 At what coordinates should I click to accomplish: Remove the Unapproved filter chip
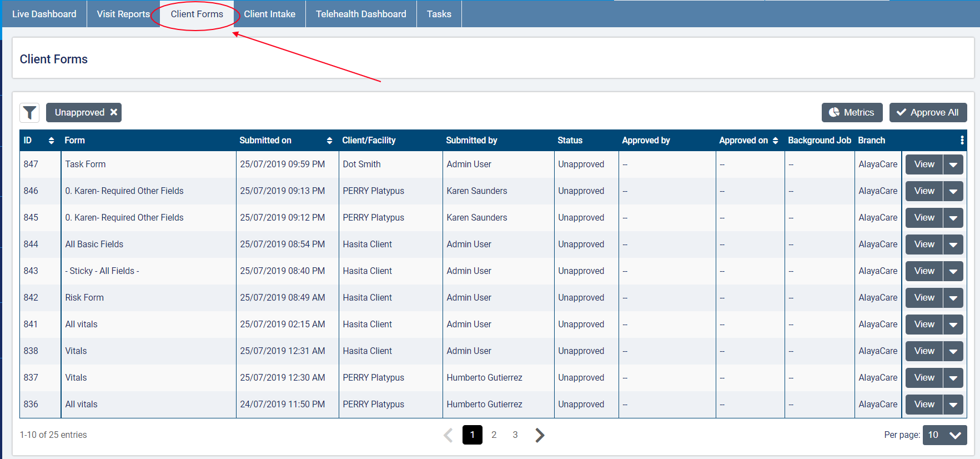114,112
